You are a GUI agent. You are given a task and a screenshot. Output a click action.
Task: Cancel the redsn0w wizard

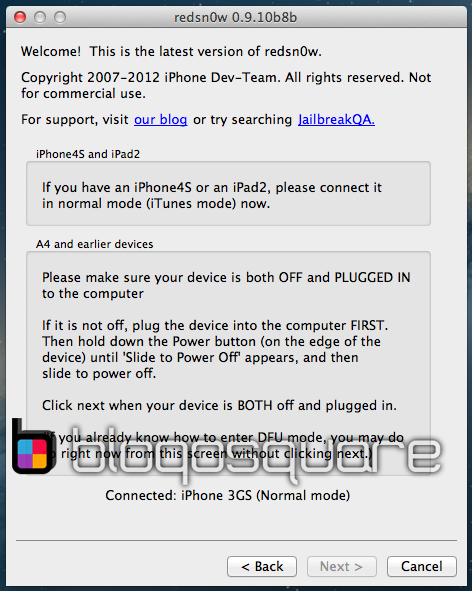(x=421, y=566)
